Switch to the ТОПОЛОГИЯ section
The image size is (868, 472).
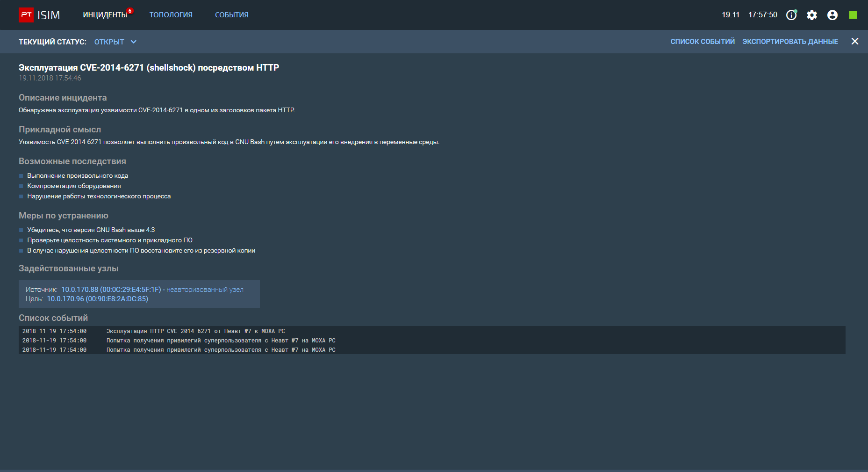pyautogui.click(x=171, y=15)
